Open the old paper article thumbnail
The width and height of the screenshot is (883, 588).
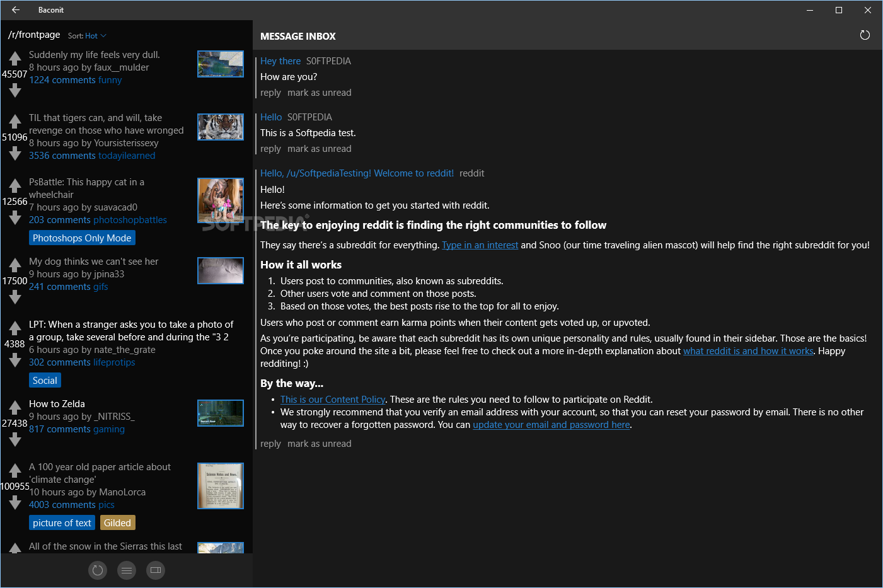(x=221, y=486)
